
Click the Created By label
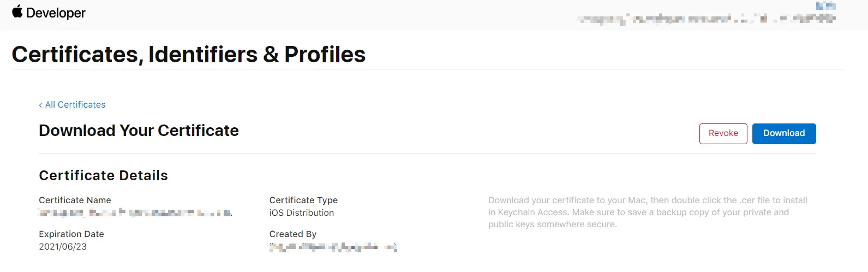coord(292,234)
